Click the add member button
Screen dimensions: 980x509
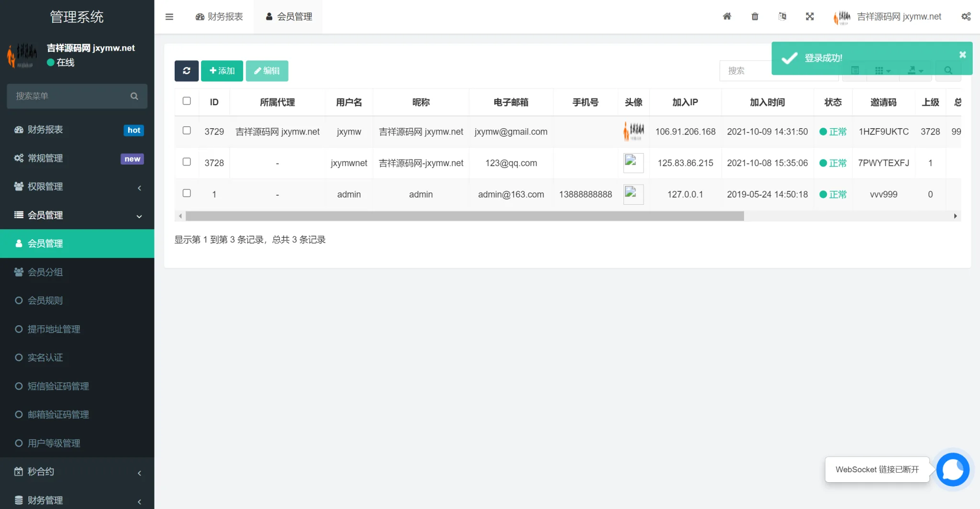[x=222, y=71]
